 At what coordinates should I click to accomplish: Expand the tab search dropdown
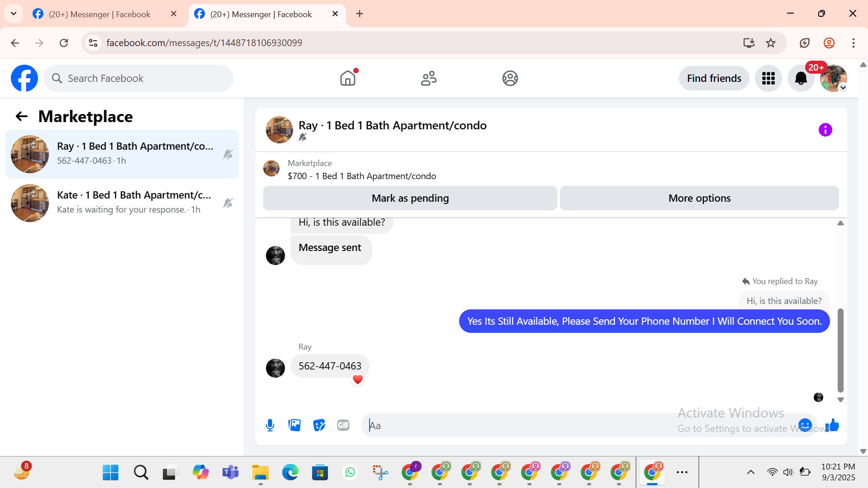tap(14, 14)
